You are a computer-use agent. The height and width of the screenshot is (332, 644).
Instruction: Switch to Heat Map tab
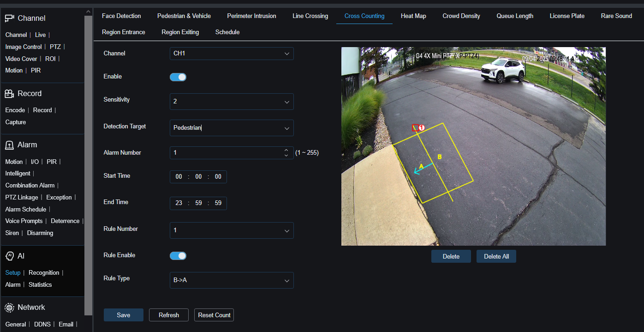[413, 16]
